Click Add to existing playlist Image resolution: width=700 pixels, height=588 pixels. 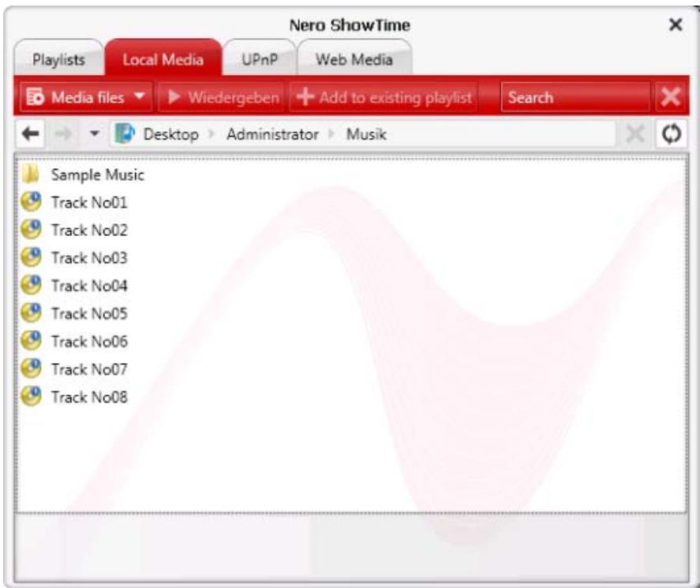pyautogui.click(x=384, y=97)
